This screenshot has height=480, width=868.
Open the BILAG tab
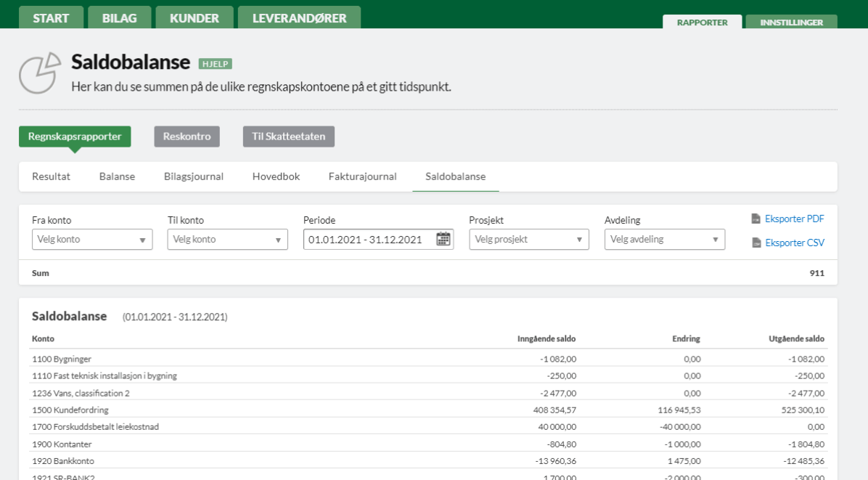[120, 17]
